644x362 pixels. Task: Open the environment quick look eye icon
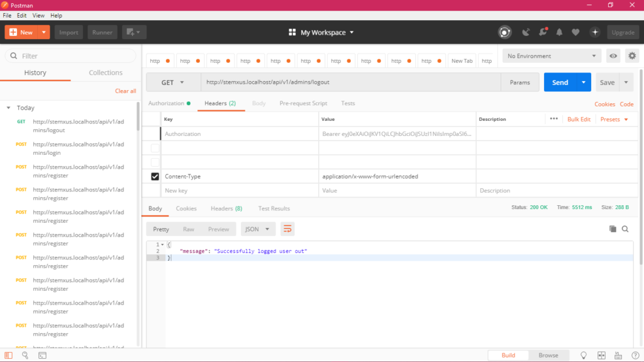(x=613, y=56)
